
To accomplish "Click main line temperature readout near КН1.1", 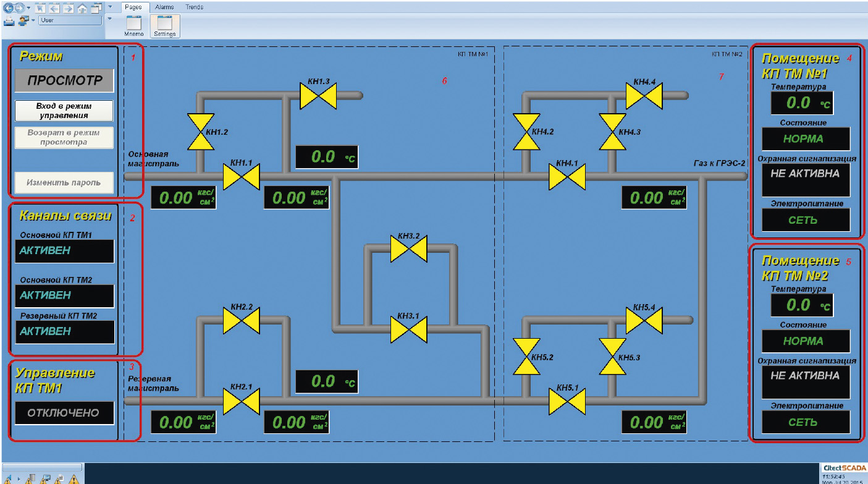I will click(327, 157).
